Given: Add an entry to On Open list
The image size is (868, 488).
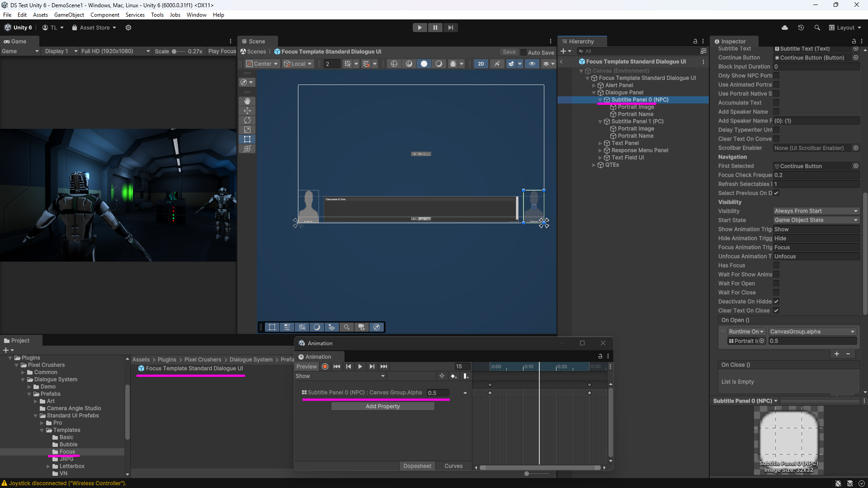Looking at the screenshot, I should 837,354.
